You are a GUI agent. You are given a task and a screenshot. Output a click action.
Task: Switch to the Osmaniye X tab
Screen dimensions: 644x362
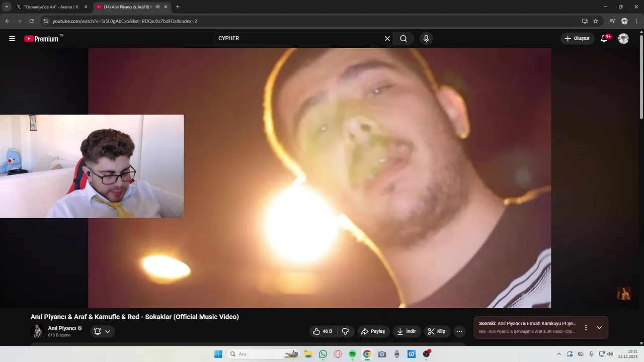click(51, 7)
